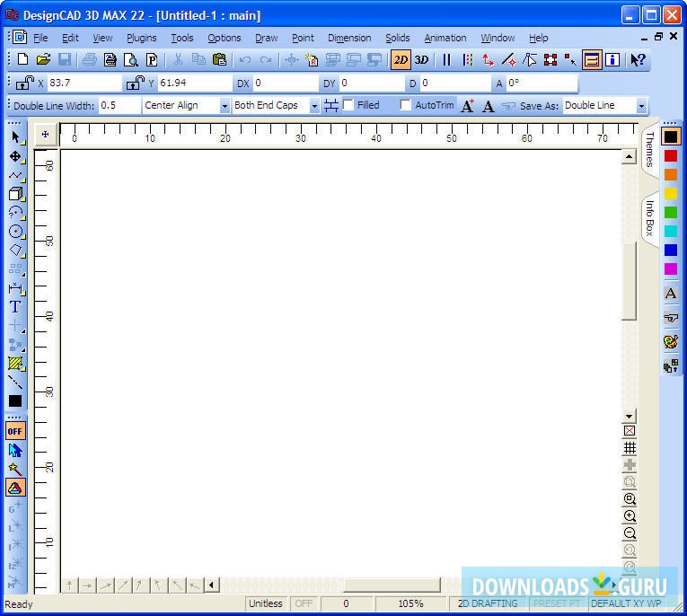The height and width of the screenshot is (616, 687).
Task: Open the Dimension menu
Action: 349,38
